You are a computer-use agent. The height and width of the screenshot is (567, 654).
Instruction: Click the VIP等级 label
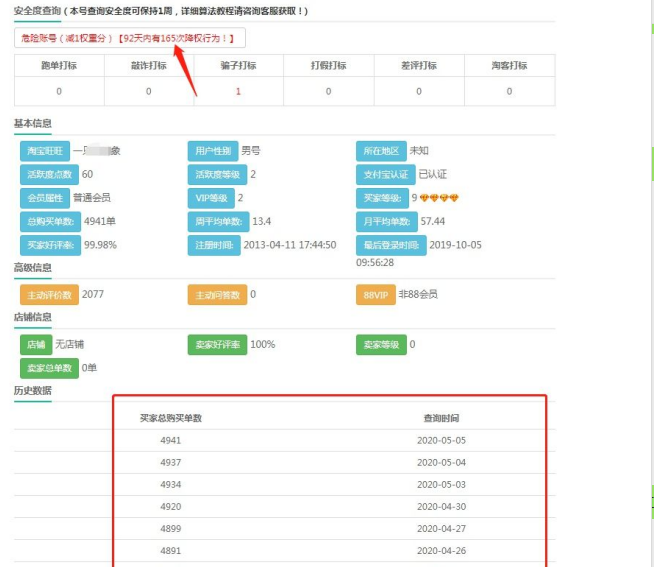pyautogui.click(x=211, y=198)
